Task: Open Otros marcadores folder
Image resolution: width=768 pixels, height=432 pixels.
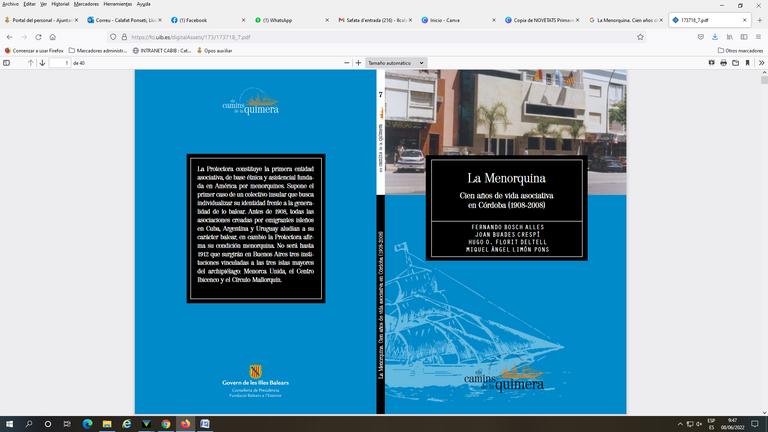Action: [740, 50]
